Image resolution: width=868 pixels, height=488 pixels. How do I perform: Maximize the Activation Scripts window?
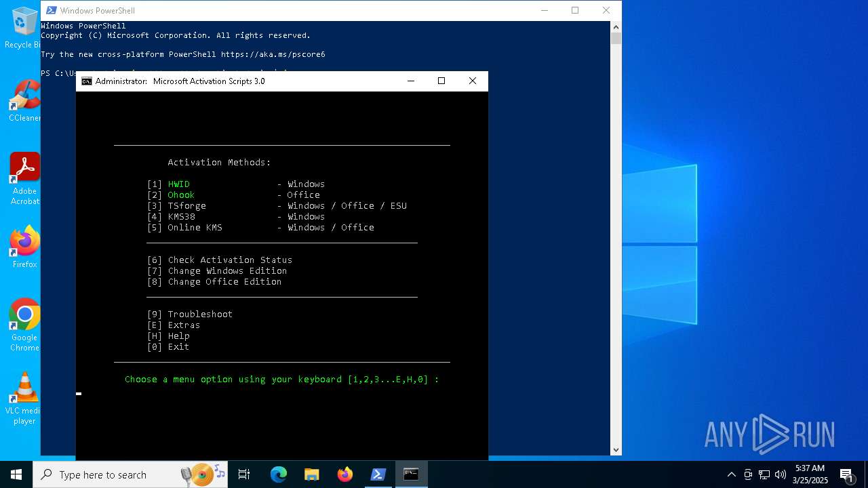point(441,81)
